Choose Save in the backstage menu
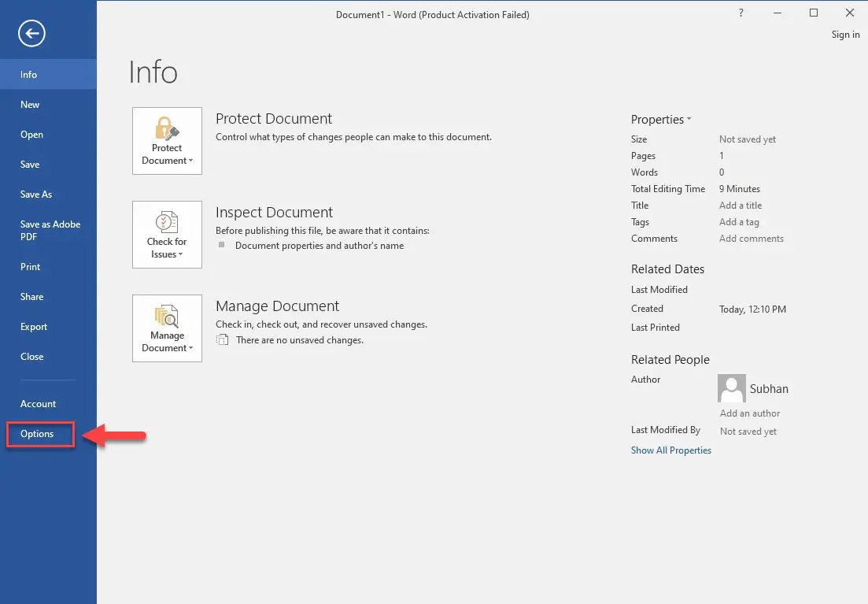This screenshot has width=868, height=604. pyautogui.click(x=48, y=164)
